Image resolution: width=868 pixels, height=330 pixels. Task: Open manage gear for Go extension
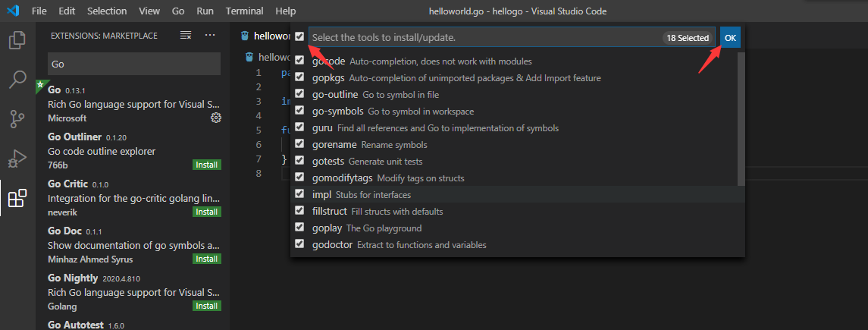pyautogui.click(x=216, y=118)
